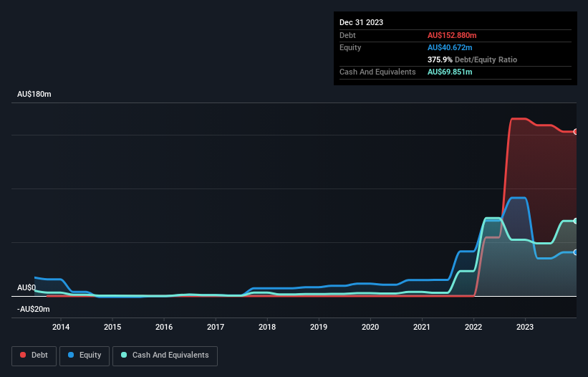Click the 2018 x-axis label
Screen dimensions: 588x377
coord(267,327)
